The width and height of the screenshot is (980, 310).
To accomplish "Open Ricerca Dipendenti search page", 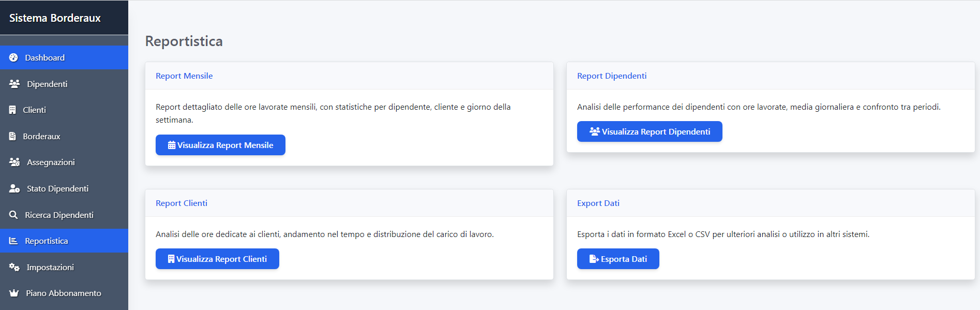I will tap(64, 215).
